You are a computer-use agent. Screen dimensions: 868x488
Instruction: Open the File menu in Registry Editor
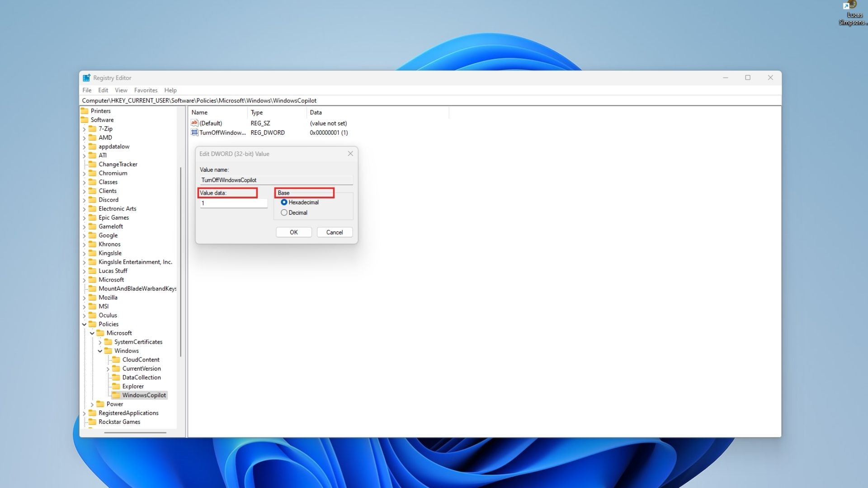88,90
